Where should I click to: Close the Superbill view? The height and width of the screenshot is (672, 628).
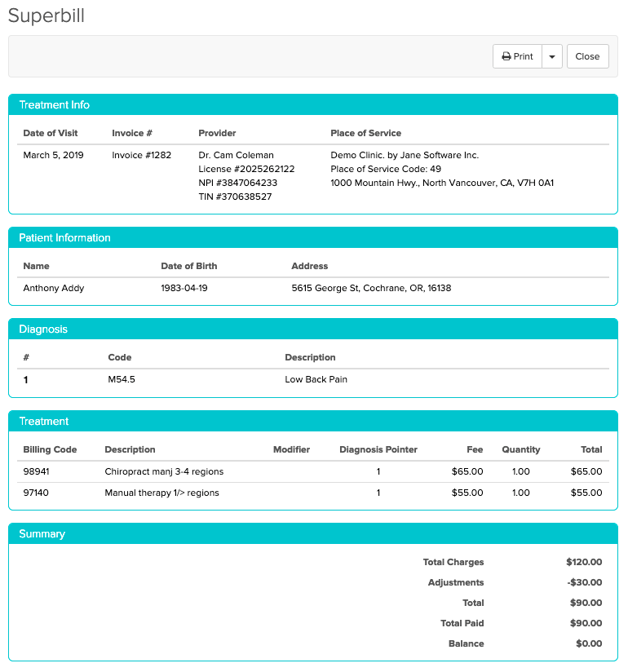(587, 56)
